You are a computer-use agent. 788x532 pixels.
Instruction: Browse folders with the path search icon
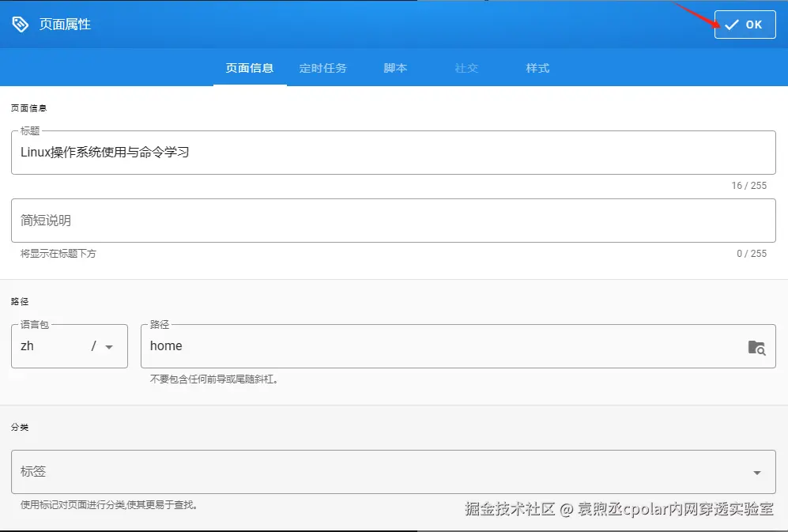(756, 348)
